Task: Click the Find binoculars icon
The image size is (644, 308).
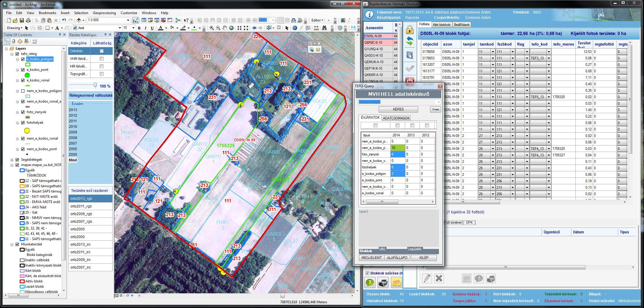Action: tap(324, 28)
